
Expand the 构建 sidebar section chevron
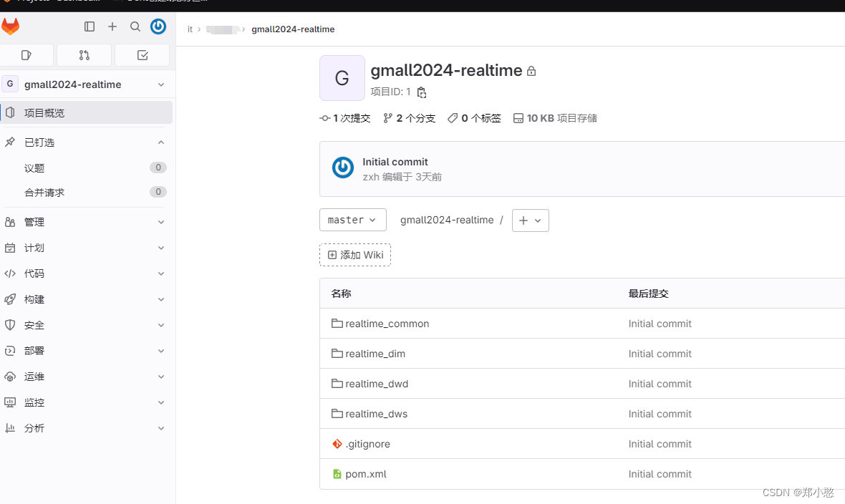[x=160, y=299]
